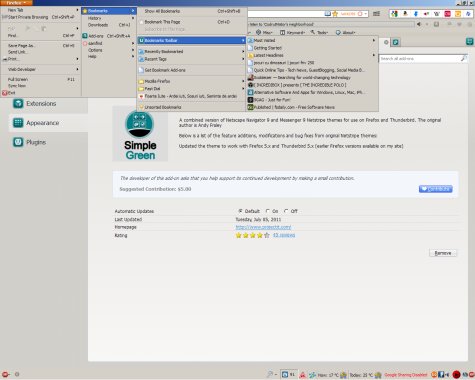475x380 pixels.
Task: Choose Bookmark This Page
Action: (x=192, y=22)
